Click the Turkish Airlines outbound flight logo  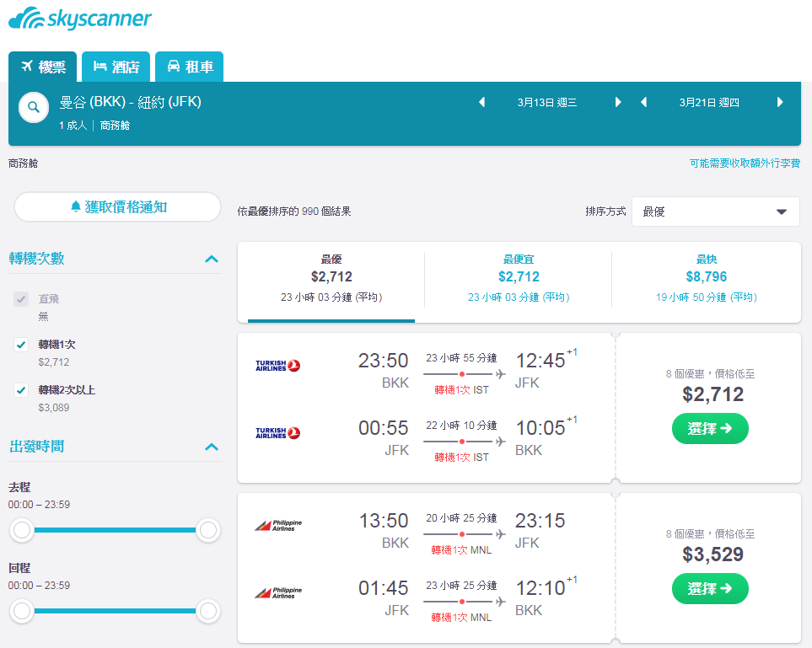[277, 366]
